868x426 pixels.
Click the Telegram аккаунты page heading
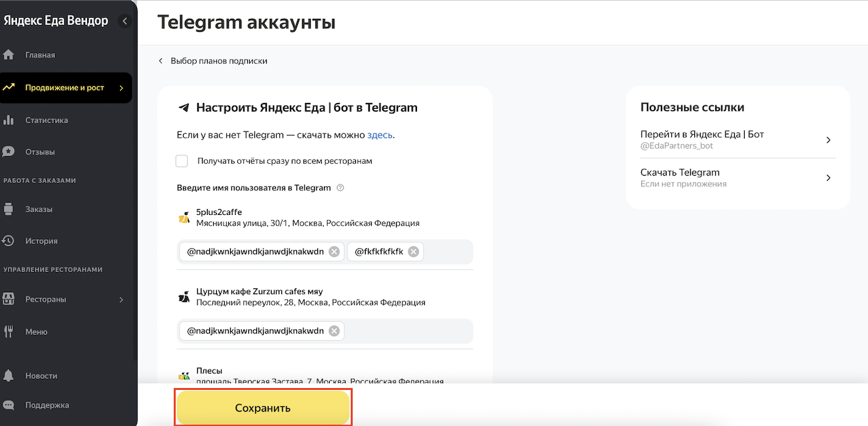247,22
